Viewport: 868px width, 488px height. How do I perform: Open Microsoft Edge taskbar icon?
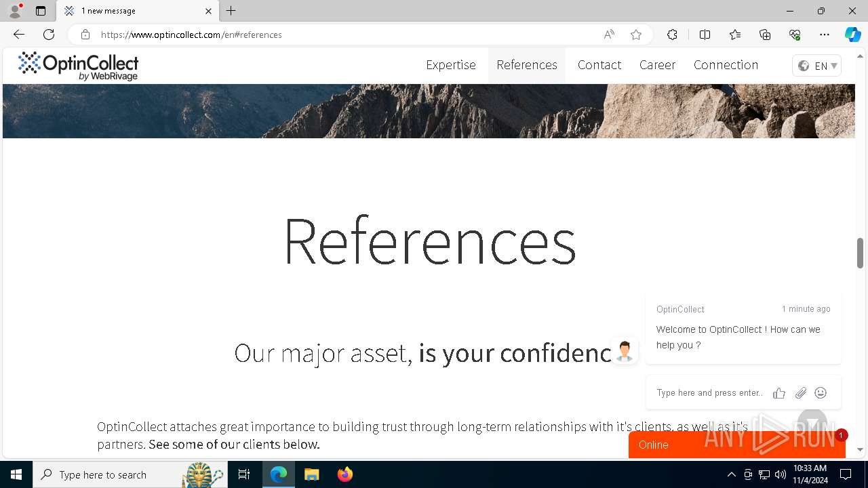279,474
